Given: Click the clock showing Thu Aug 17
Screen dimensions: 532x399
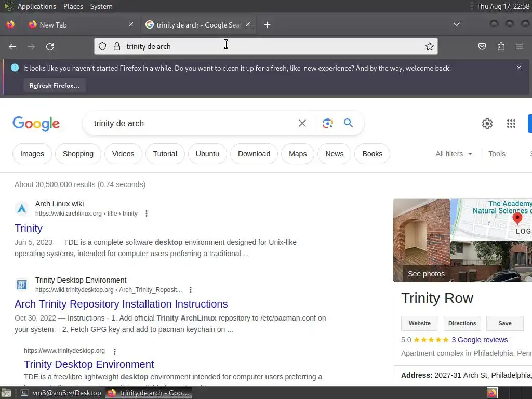Looking at the screenshot, I should pos(503,6).
